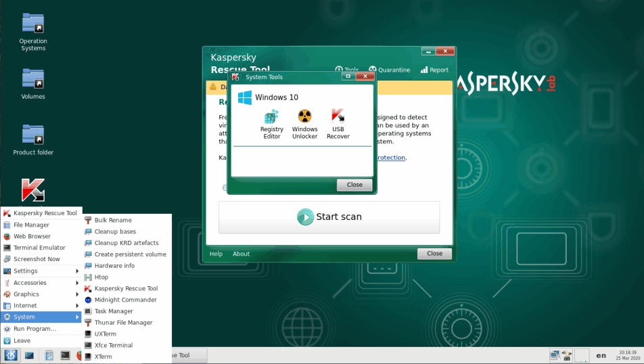Image resolution: width=644 pixels, height=364 pixels.
Task: Click the clock showing 25 Mar 2020
Action: (628, 355)
